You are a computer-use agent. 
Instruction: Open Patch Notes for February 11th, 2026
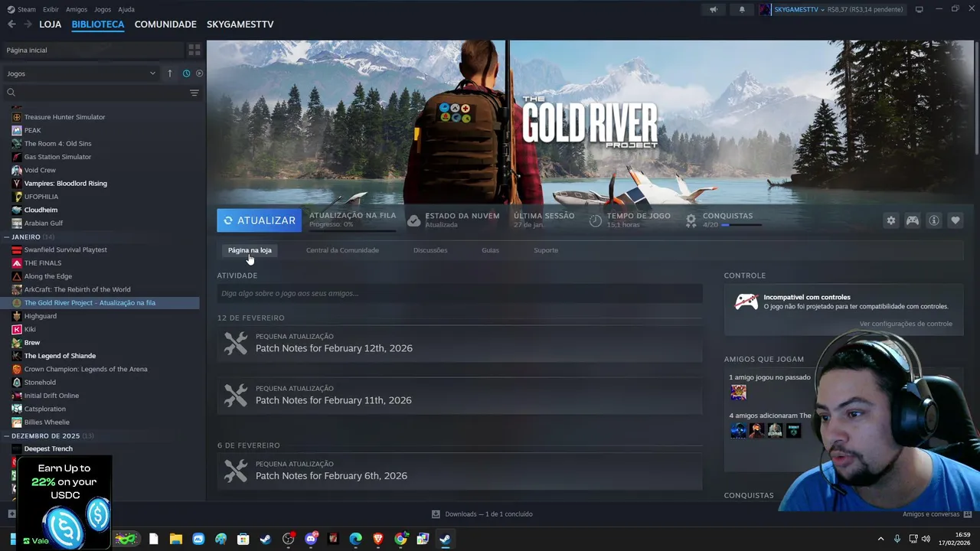coord(333,400)
